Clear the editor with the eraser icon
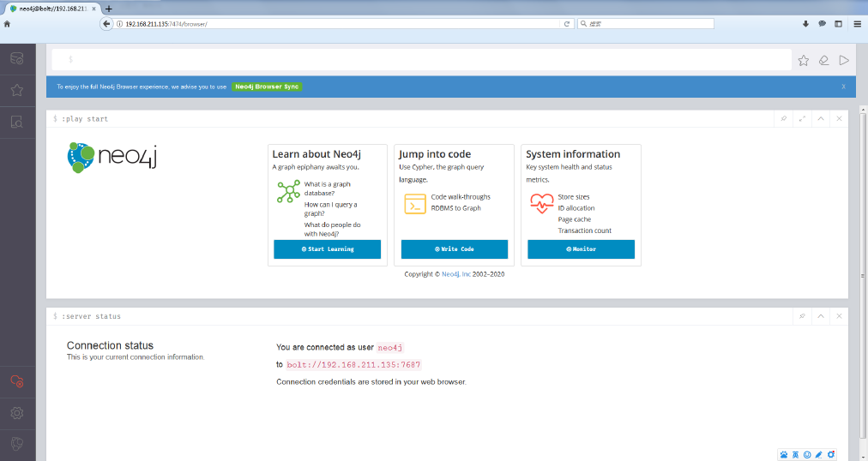868x461 pixels. (x=823, y=60)
